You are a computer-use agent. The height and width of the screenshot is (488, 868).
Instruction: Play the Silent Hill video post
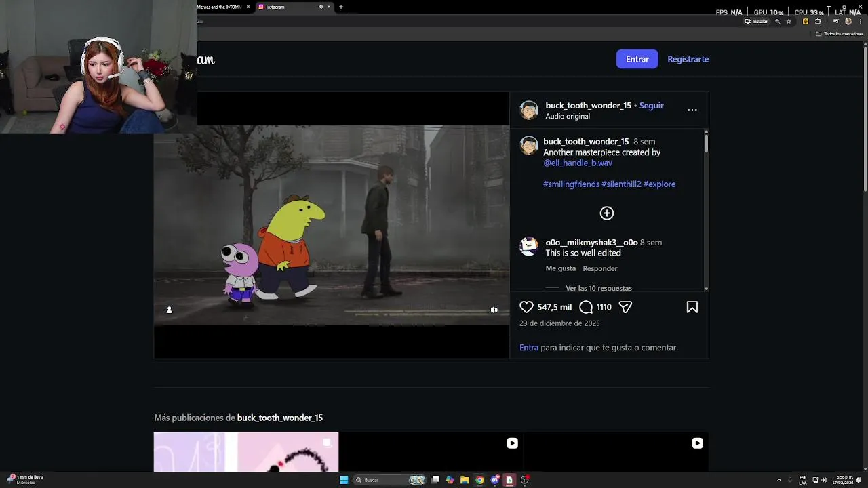[x=332, y=225]
